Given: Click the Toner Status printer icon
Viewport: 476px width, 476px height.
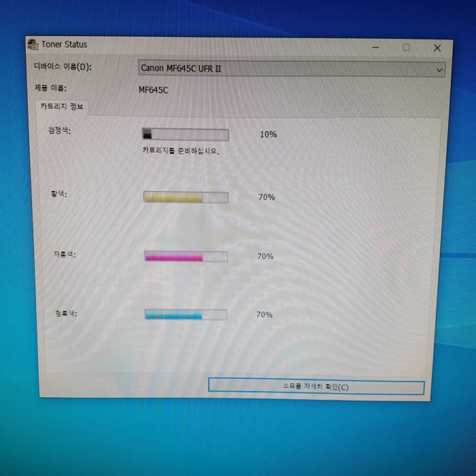Looking at the screenshot, I should point(33,44).
